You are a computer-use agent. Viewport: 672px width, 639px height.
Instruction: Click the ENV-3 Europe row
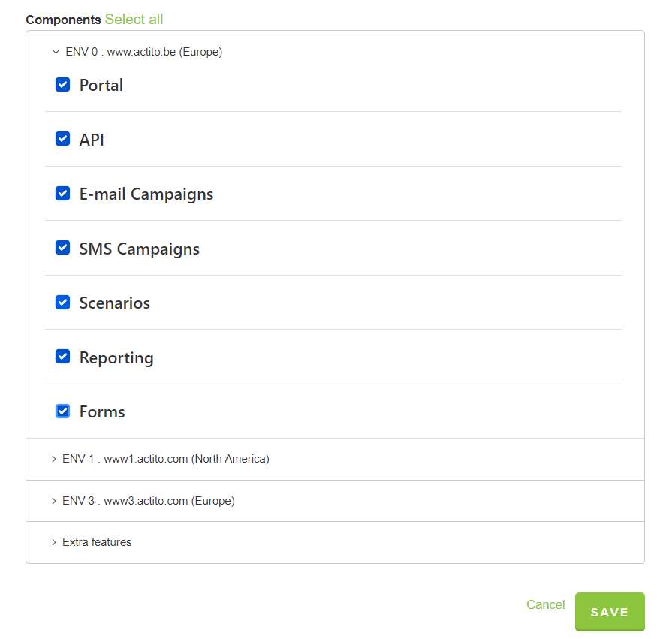[149, 500]
